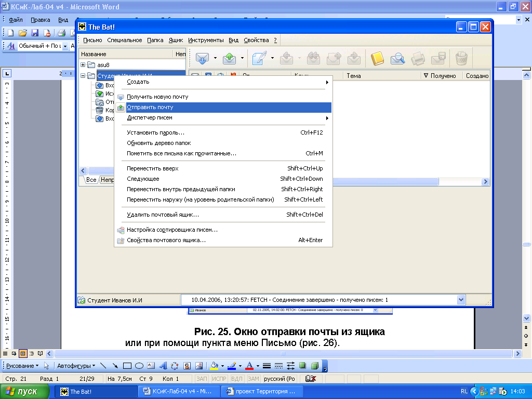Toggle the ЗАМ overtype indicator

click(x=253, y=379)
